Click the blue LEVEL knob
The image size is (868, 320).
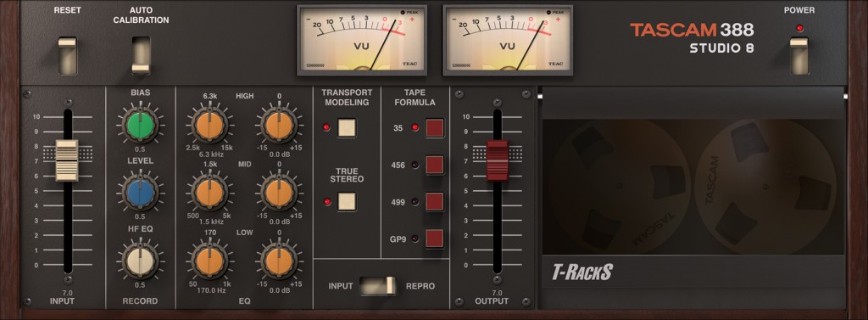click(x=141, y=192)
